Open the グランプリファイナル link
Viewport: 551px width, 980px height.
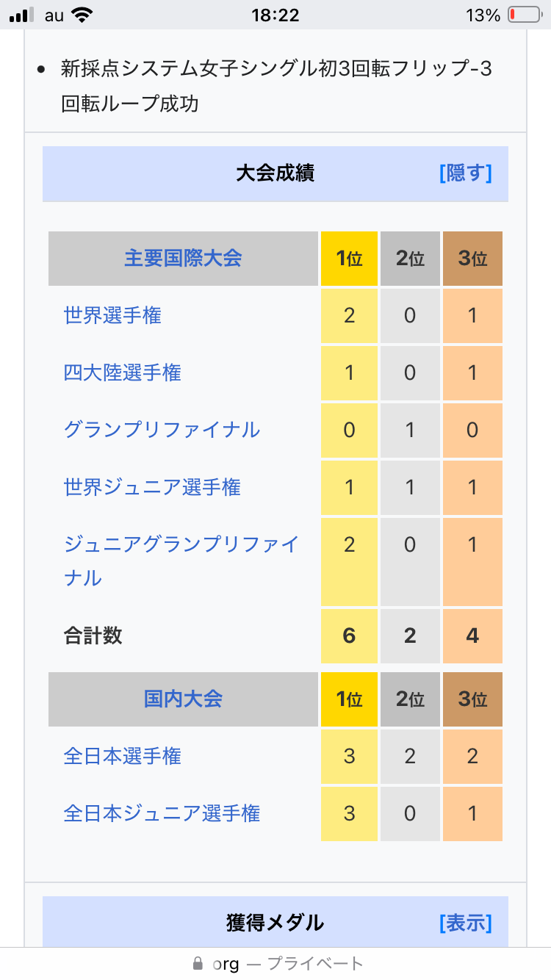pos(162,430)
